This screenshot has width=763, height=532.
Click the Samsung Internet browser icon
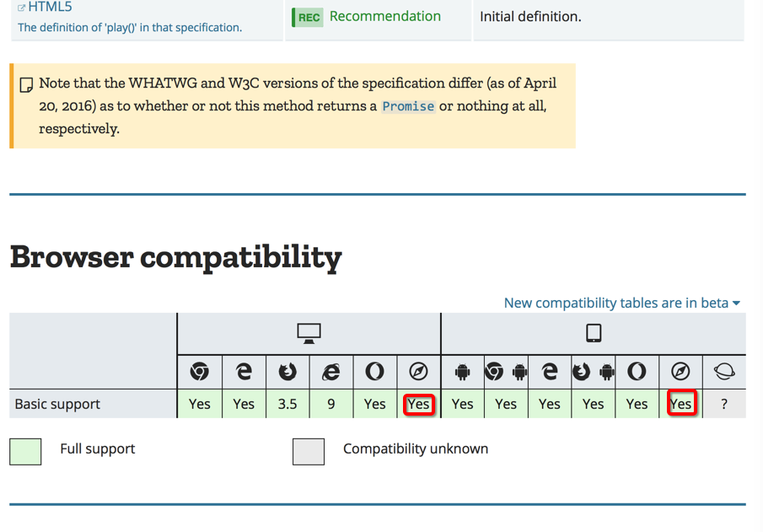click(724, 372)
